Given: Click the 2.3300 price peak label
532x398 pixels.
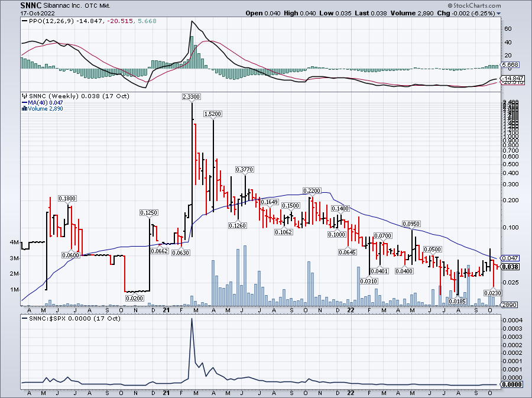Looking at the screenshot, I should 192,97.
